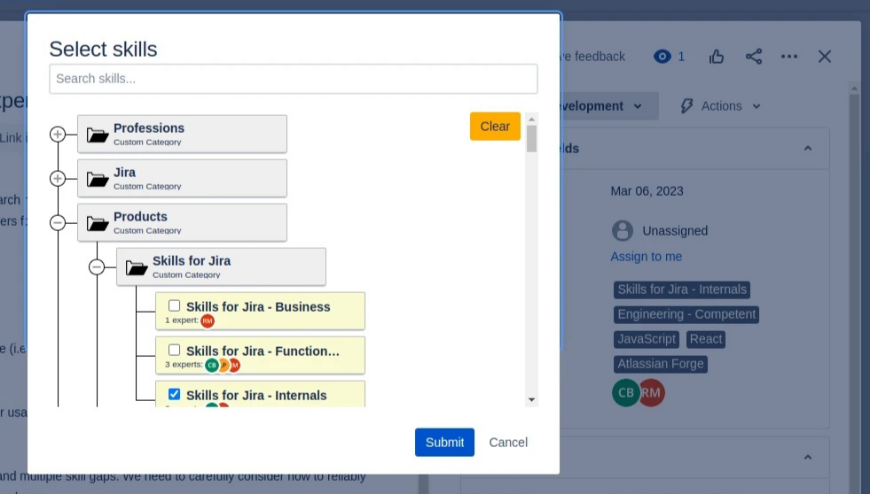Click the JavaScript skill tag

[x=646, y=339]
